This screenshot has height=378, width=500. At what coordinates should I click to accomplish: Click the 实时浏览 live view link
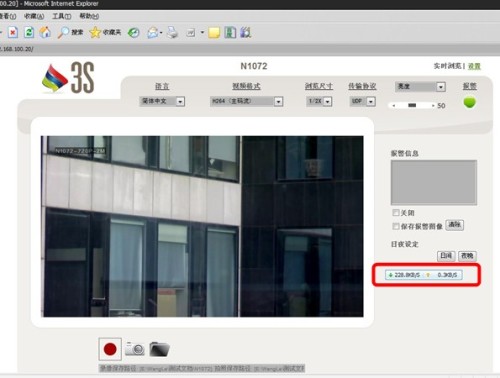(x=447, y=66)
